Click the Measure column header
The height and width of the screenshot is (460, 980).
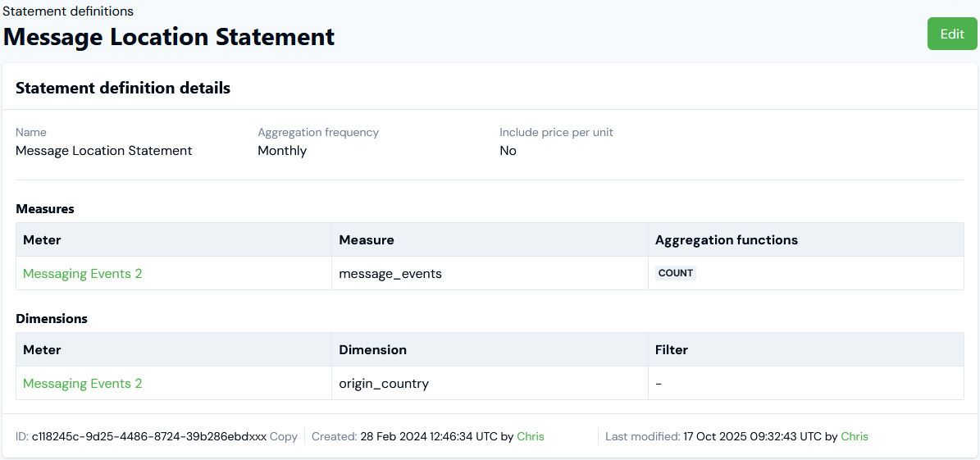point(367,240)
